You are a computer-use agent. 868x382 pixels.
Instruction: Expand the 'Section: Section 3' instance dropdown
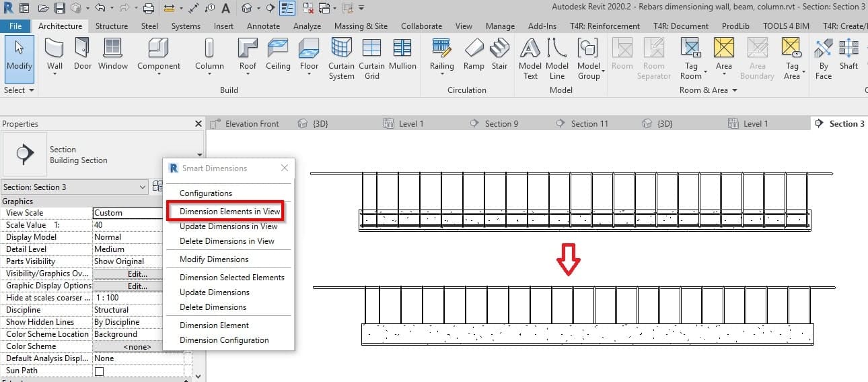click(x=143, y=187)
